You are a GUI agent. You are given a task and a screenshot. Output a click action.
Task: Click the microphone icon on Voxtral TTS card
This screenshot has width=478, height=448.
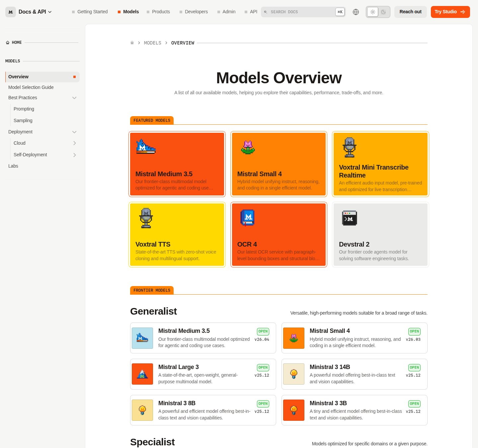pos(146,218)
